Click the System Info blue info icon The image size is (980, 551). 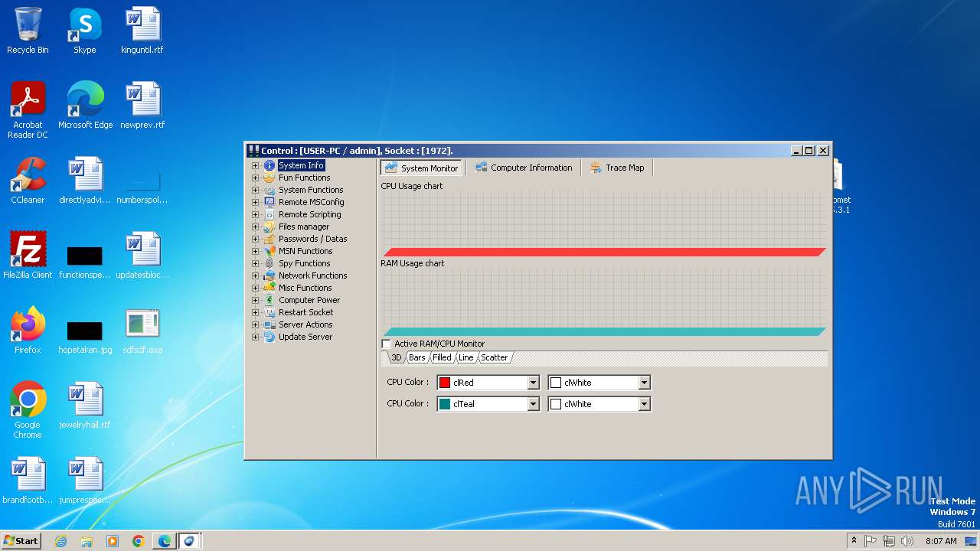point(269,165)
